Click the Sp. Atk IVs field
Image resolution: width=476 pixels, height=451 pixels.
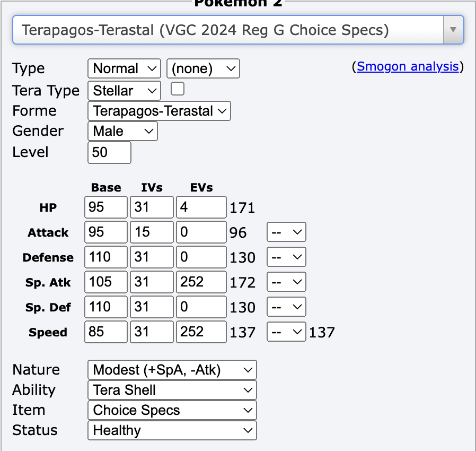coord(152,282)
